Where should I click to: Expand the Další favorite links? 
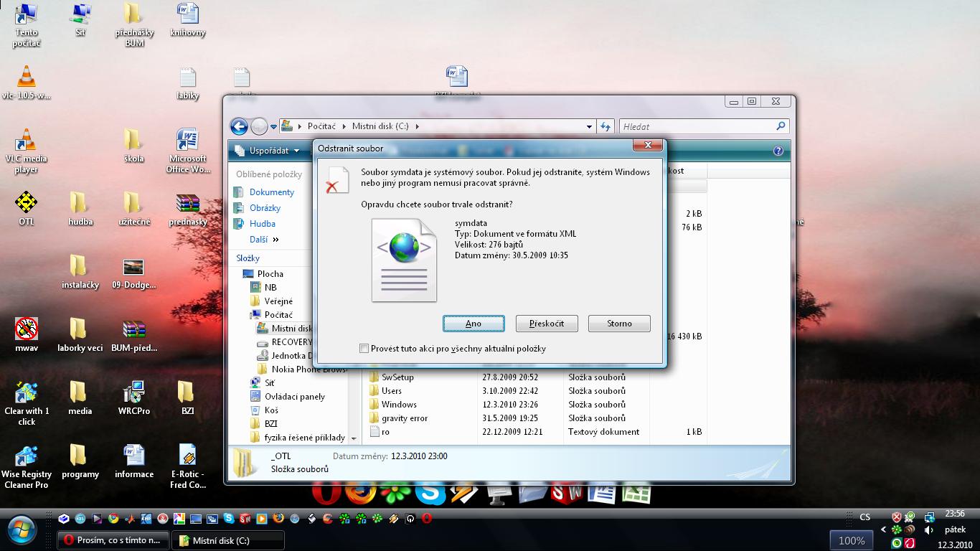264,240
